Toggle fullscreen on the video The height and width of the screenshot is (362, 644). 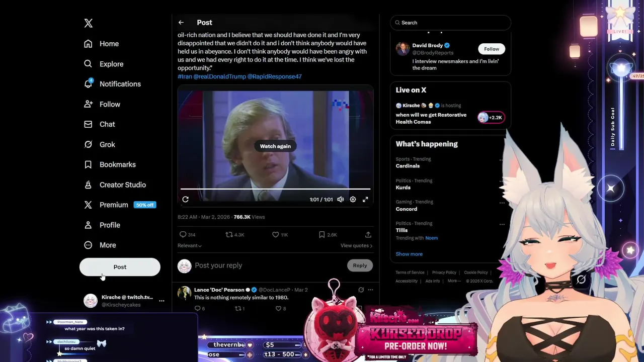click(x=365, y=200)
